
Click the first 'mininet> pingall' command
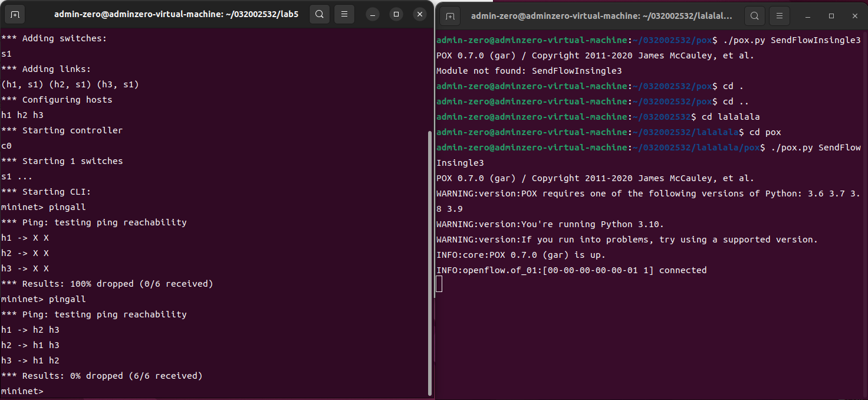click(44, 207)
